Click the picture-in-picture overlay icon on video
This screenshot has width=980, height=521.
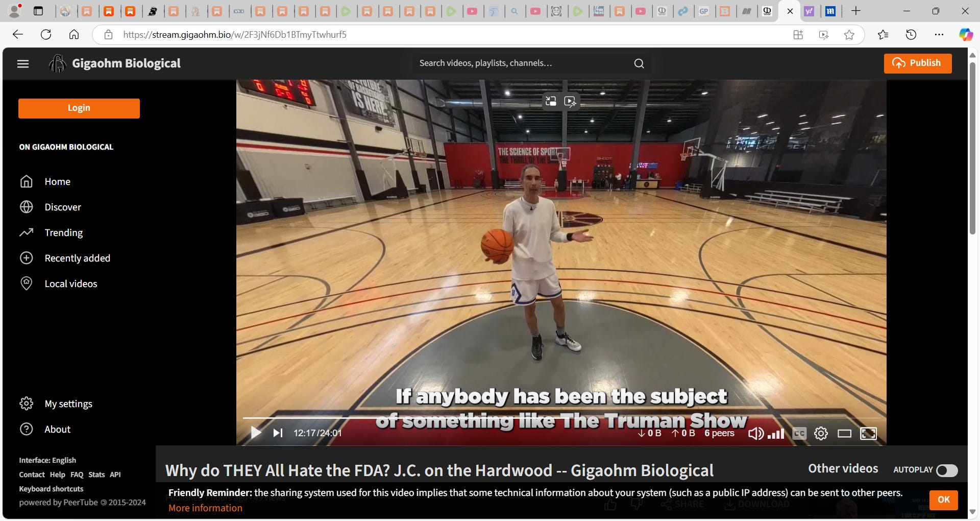click(551, 101)
